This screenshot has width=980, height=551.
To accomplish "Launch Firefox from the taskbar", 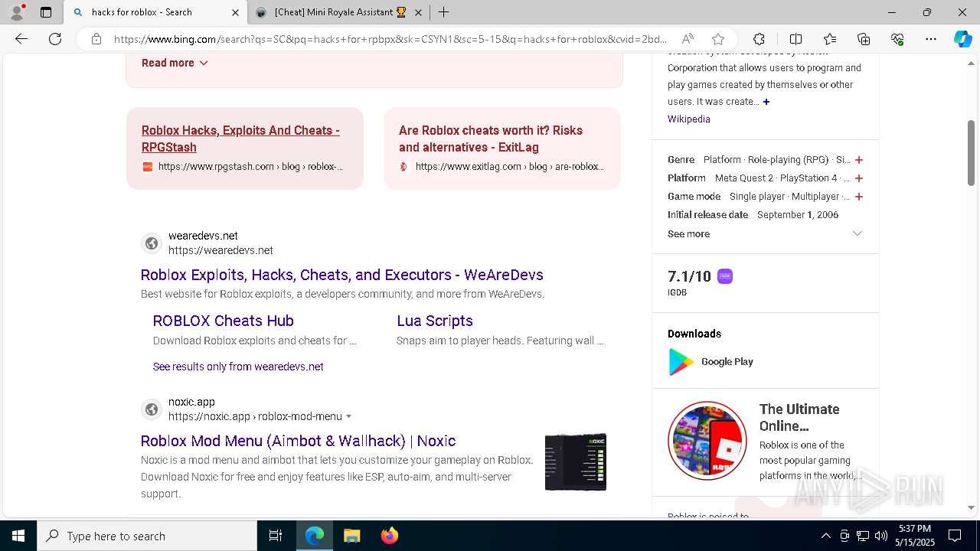I will click(x=390, y=536).
